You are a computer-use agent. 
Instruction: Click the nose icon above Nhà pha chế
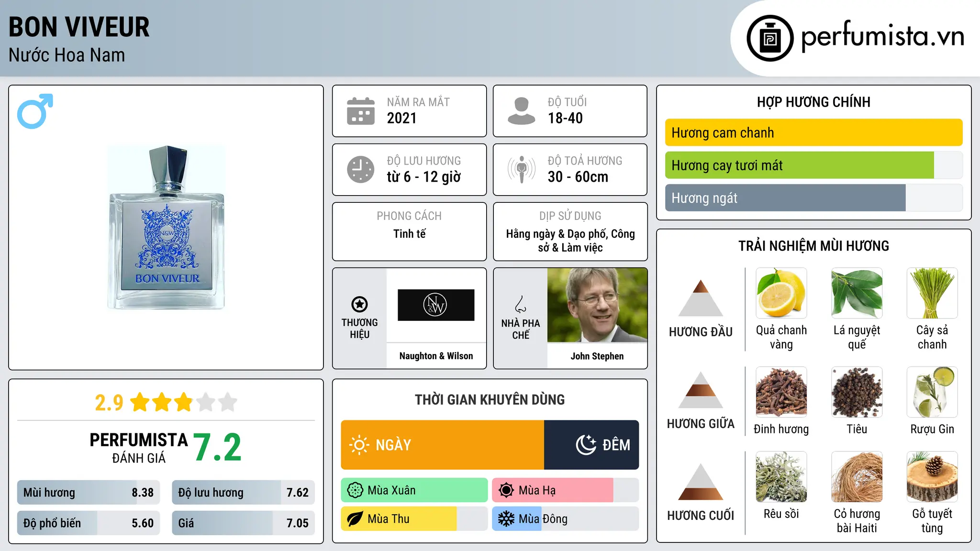point(521,304)
